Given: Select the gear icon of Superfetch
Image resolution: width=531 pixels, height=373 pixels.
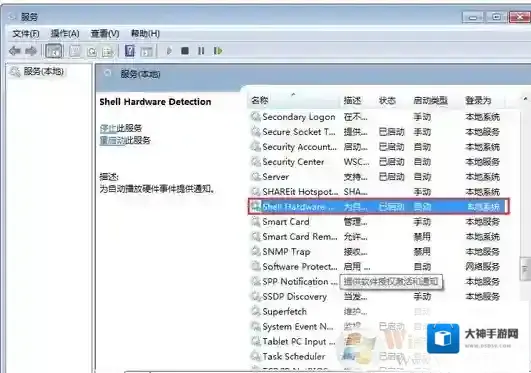Looking at the screenshot, I should 255,311.
